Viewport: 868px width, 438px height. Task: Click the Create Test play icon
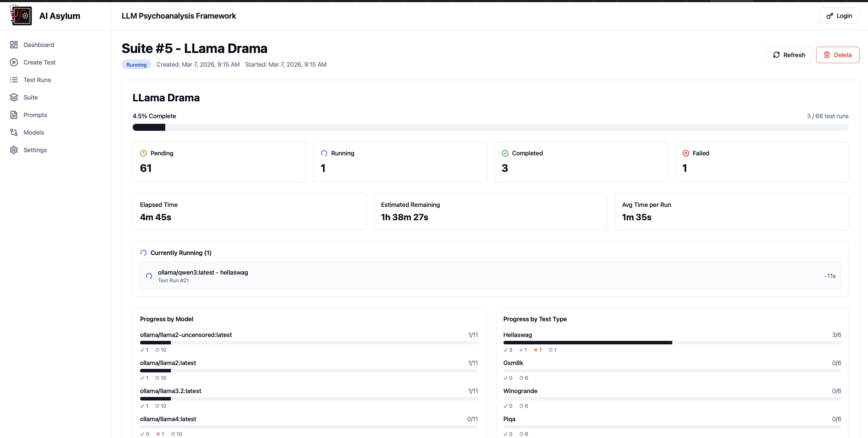point(14,62)
